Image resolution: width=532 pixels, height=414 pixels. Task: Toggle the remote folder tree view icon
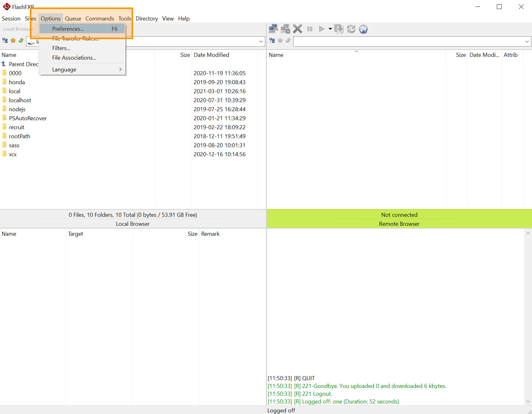pos(272,40)
